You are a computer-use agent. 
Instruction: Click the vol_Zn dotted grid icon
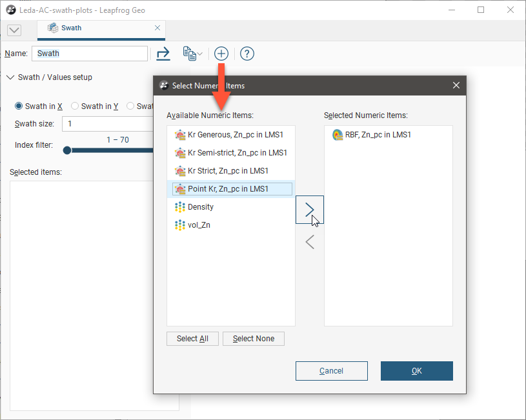click(180, 225)
